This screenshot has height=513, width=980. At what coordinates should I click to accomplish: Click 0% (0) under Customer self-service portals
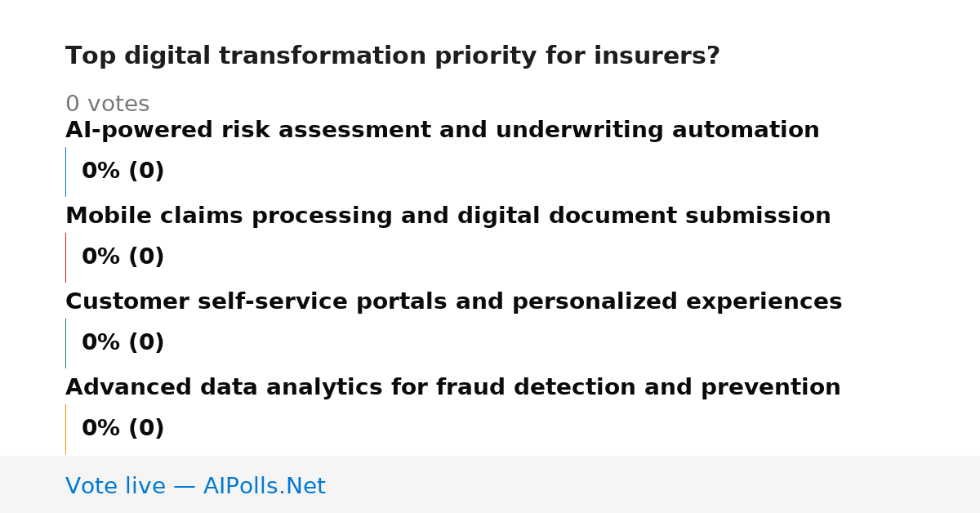pyautogui.click(x=122, y=342)
